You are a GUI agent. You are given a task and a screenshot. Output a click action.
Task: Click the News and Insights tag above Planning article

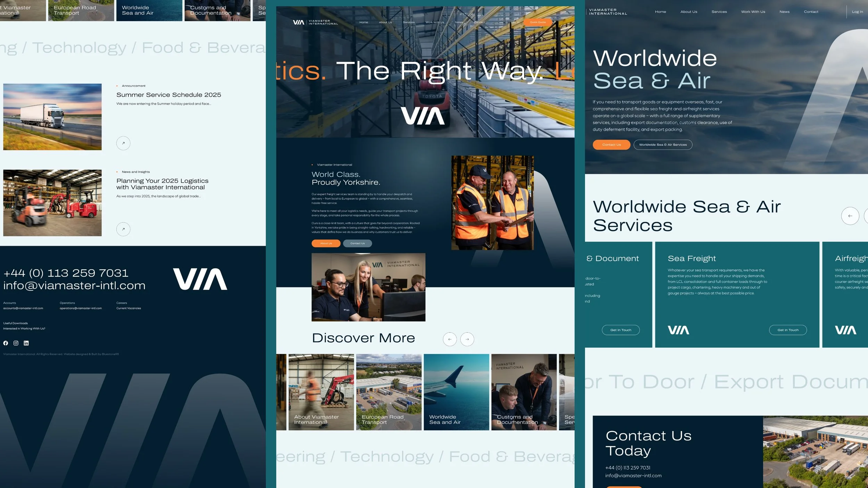(136, 172)
